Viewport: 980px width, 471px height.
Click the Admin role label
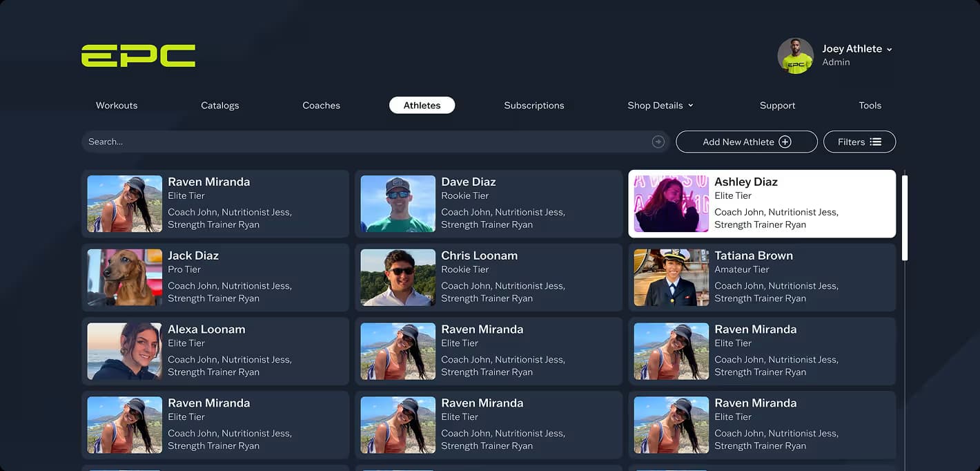coord(836,62)
